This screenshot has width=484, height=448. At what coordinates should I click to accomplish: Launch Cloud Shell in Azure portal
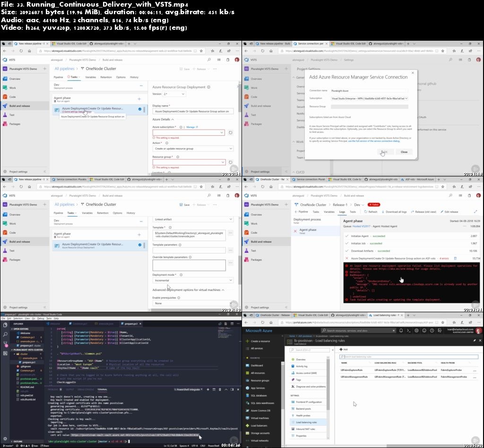(409, 330)
